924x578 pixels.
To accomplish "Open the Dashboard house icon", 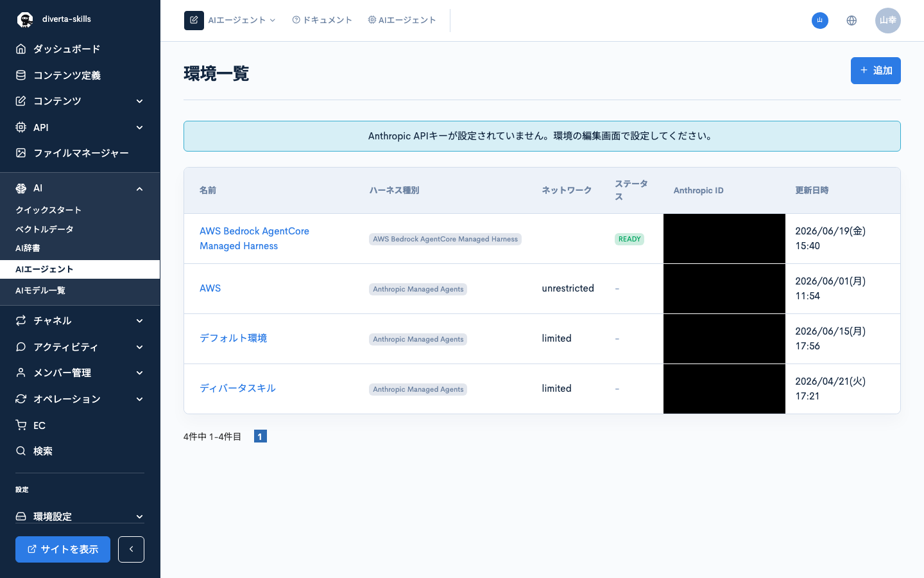I will (21, 49).
